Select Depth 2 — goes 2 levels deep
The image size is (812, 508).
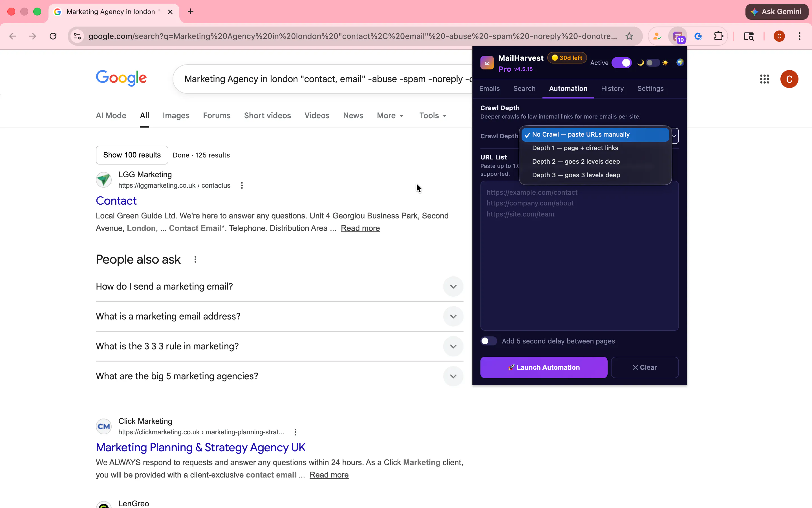(x=595, y=162)
